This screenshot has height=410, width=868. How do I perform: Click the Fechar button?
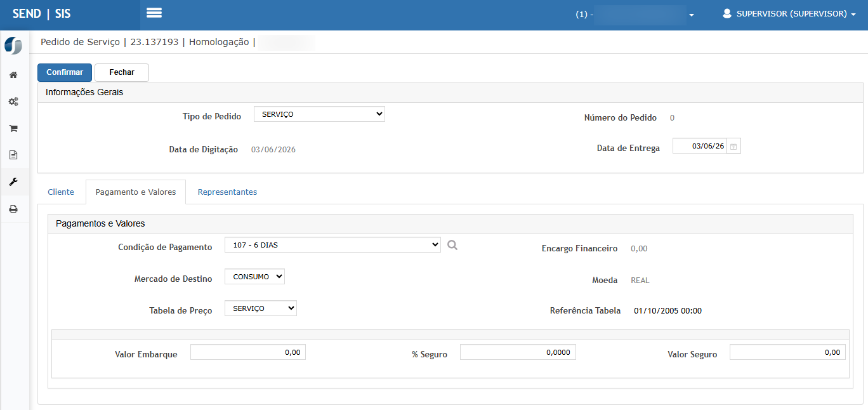tap(122, 72)
